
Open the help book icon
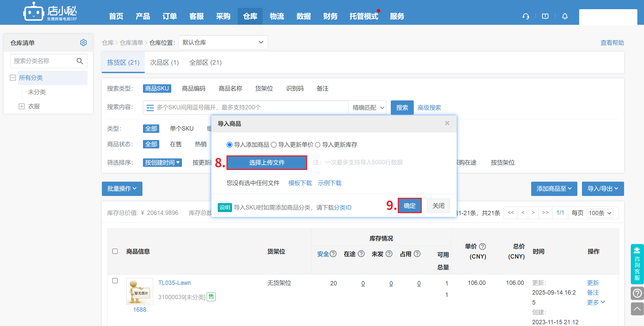pos(545,16)
